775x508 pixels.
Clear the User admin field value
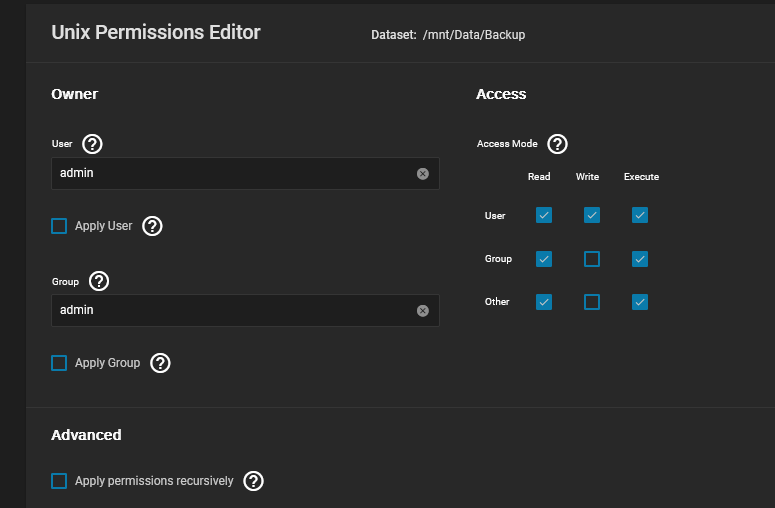coord(423,173)
